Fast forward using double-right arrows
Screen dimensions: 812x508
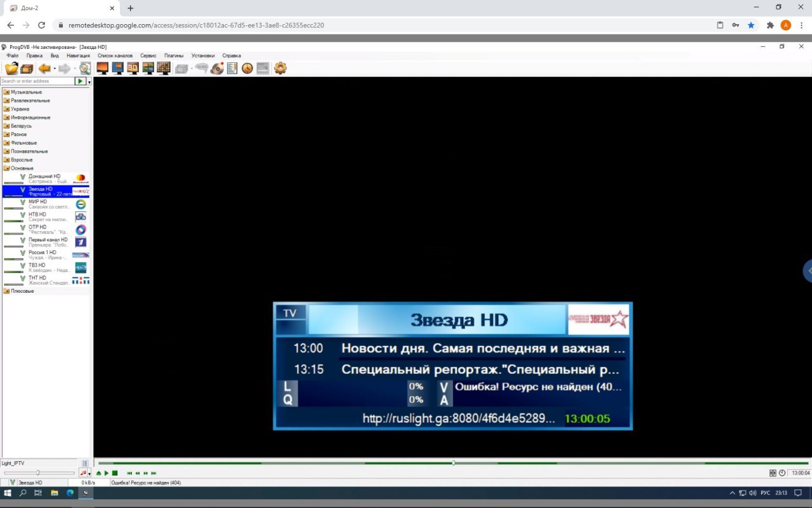pyautogui.click(x=146, y=473)
